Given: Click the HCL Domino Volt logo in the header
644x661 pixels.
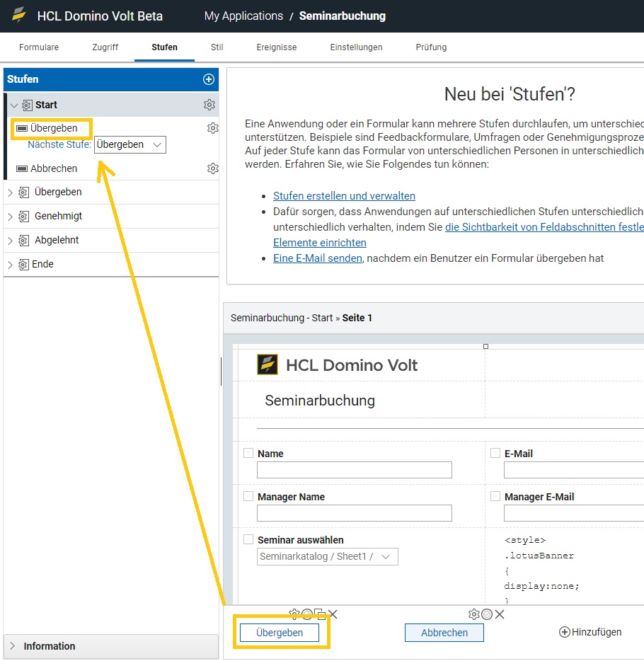Looking at the screenshot, I should (x=19, y=15).
